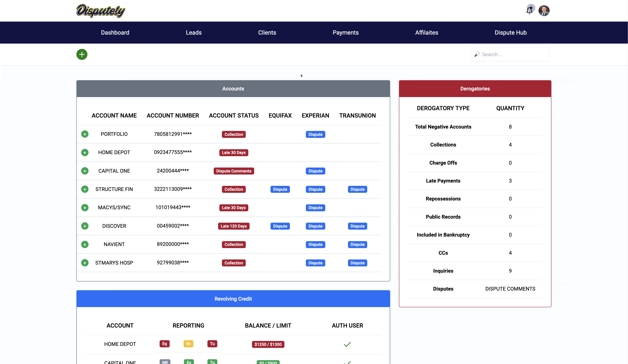
Task: Click the Included in Bankruptcy label
Action: (x=443, y=235)
